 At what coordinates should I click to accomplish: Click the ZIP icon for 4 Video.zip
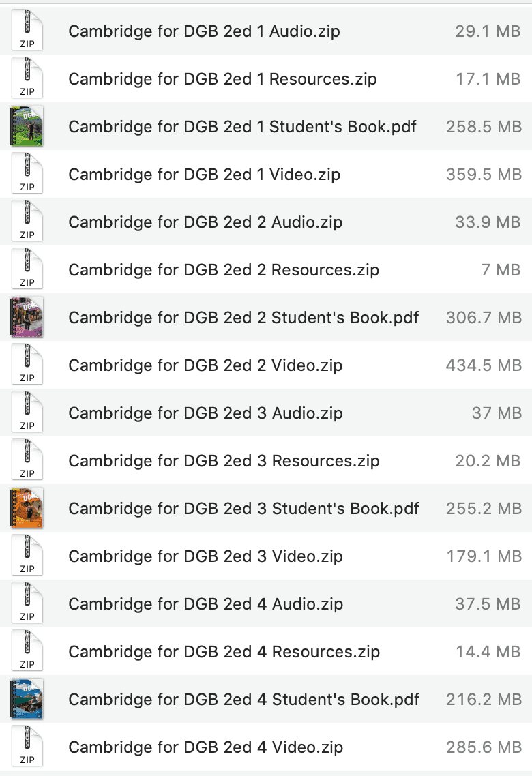(27, 747)
